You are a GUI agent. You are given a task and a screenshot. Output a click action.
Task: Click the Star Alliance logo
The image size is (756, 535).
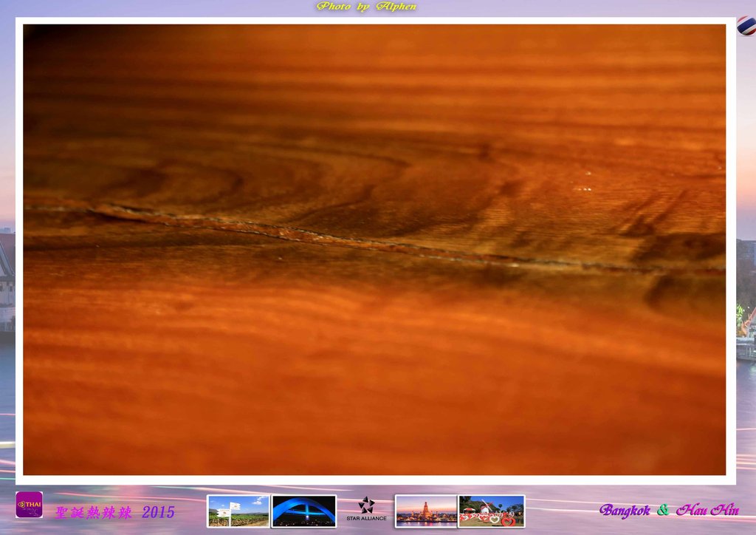coord(366,509)
